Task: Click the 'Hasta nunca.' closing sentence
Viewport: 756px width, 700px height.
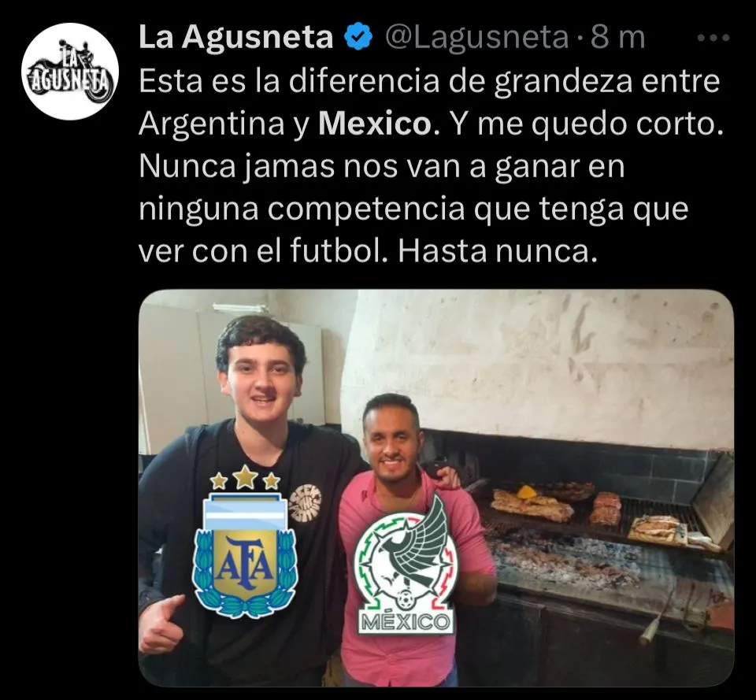Action: pyautogui.click(x=498, y=251)
